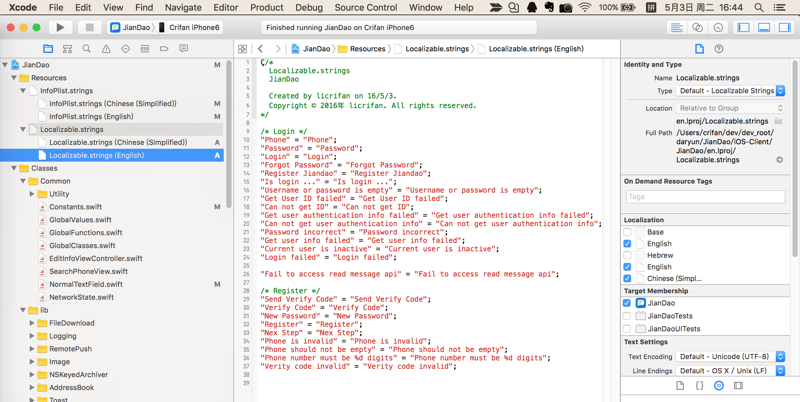Open Wi-Fi status menu
800x402 pixels.
pos(585,8)
